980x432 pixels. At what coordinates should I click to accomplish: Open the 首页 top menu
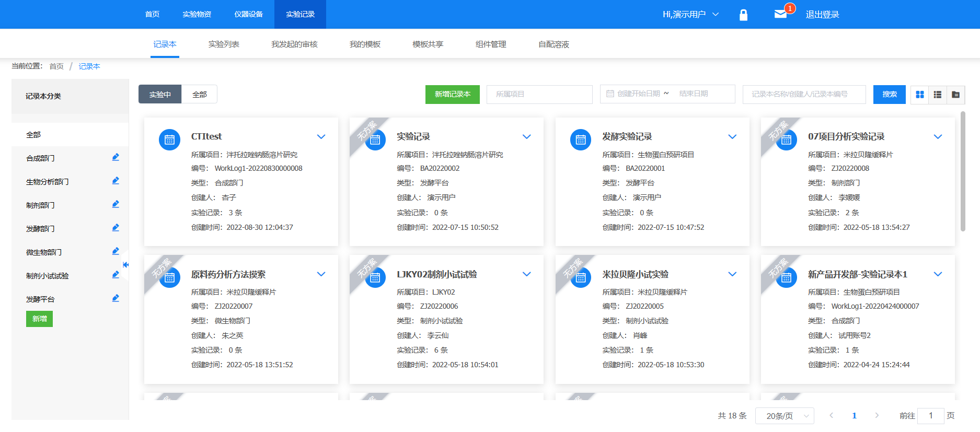[152, 14]
